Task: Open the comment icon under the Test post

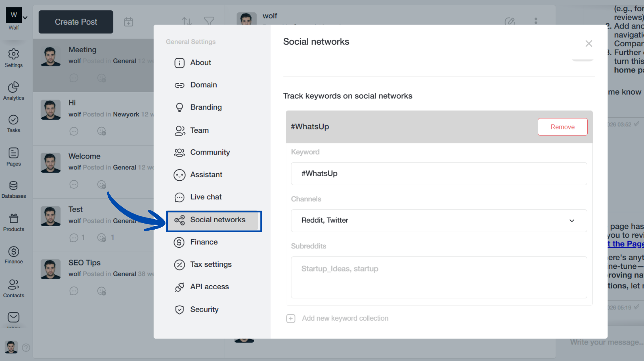Action: click(x=74, y=238)
